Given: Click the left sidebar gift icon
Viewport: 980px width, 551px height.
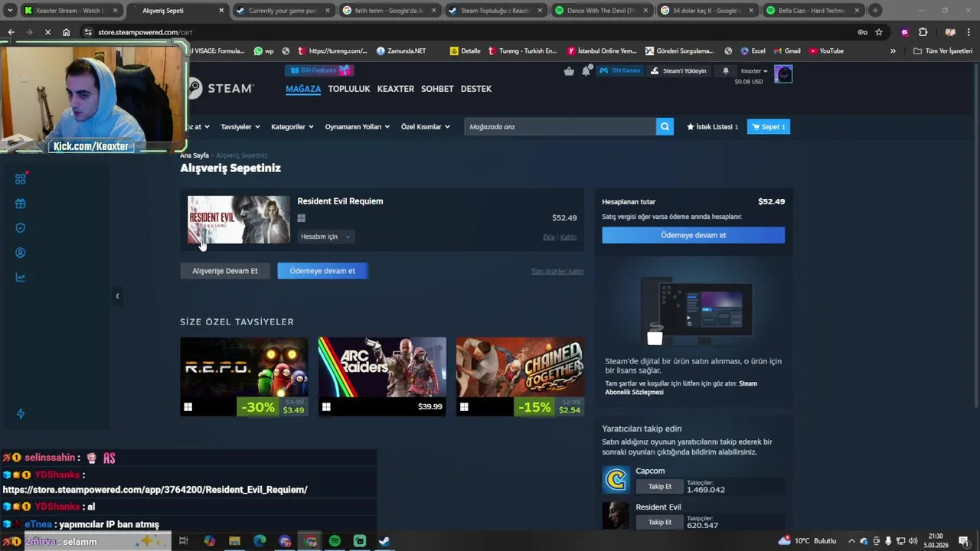Looking at the screenshot, I should (x=21, y=204).
